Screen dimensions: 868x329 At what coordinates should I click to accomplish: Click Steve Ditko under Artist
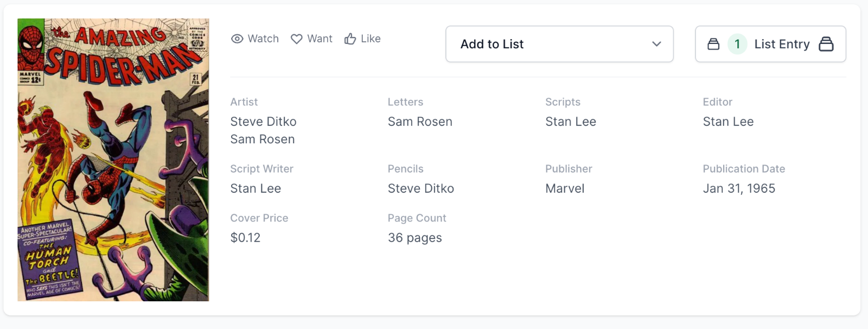(263, 122)
